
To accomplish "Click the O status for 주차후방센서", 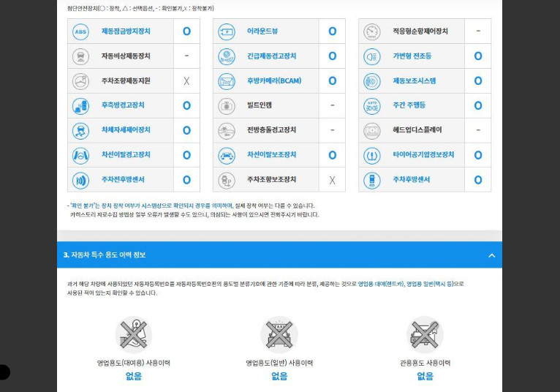I will [478, 180].
